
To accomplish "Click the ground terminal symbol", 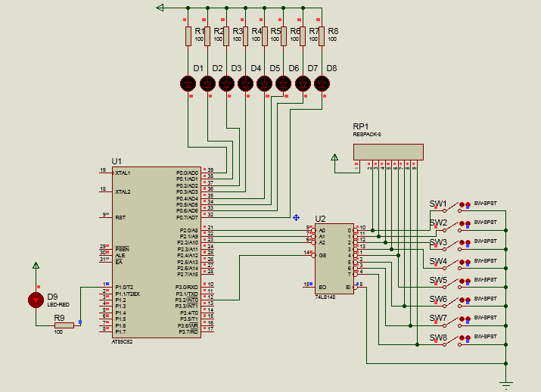I will [508, 384].
